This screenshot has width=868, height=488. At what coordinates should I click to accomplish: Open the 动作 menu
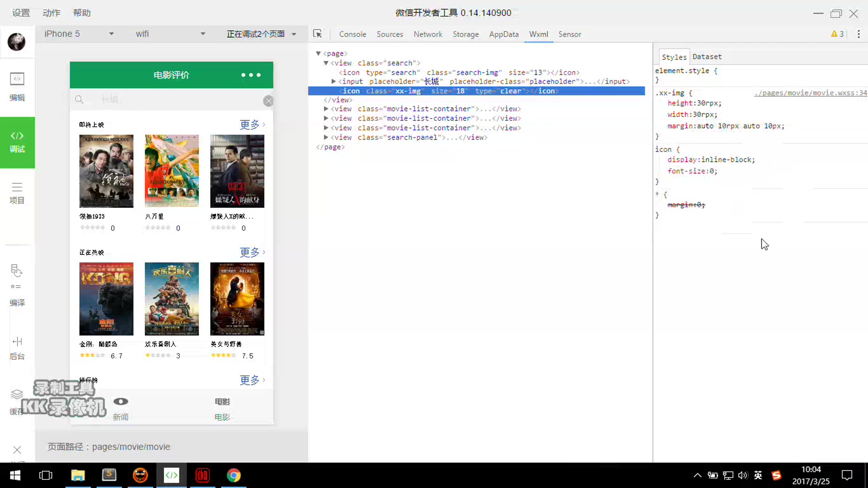pyautogui.click(x=52, y=13)
